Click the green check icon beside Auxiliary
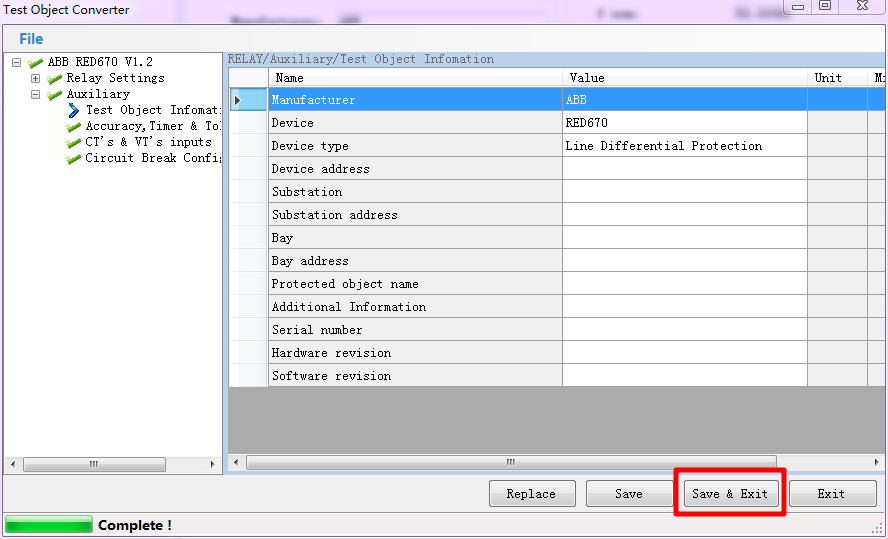The width and height of the screenshot is (888, 539). coord(54,94)
